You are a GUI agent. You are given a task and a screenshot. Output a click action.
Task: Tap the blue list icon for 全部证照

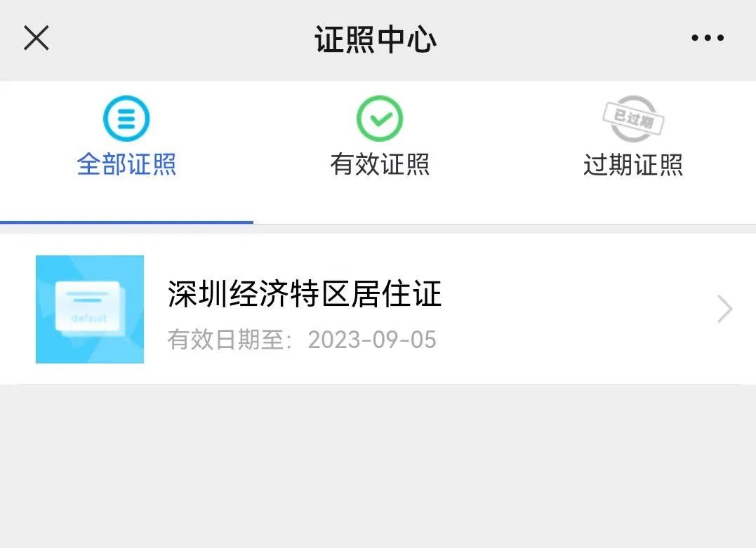(126, 119)
